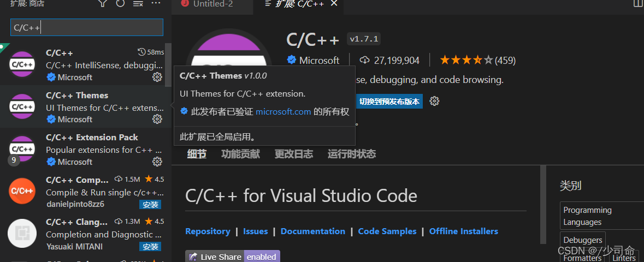644x262 pixels.
Task: Click the star rating (459)
Action: point(477,61)
